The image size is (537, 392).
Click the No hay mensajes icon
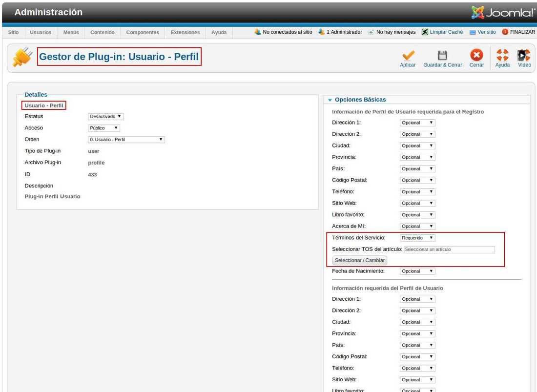pyautogui.click(x=371, y=32)
